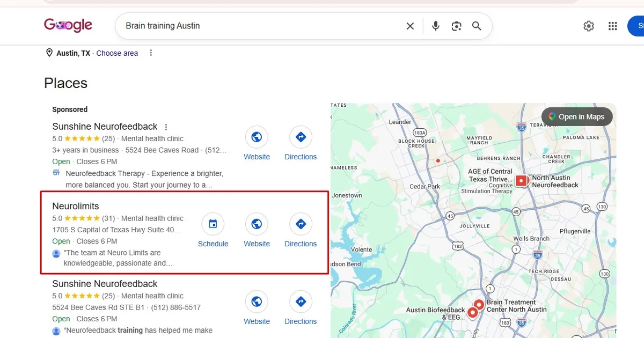
Task: Click Website icon for sponsored Sunshine Neurofeedback
Action: (257, 137)
